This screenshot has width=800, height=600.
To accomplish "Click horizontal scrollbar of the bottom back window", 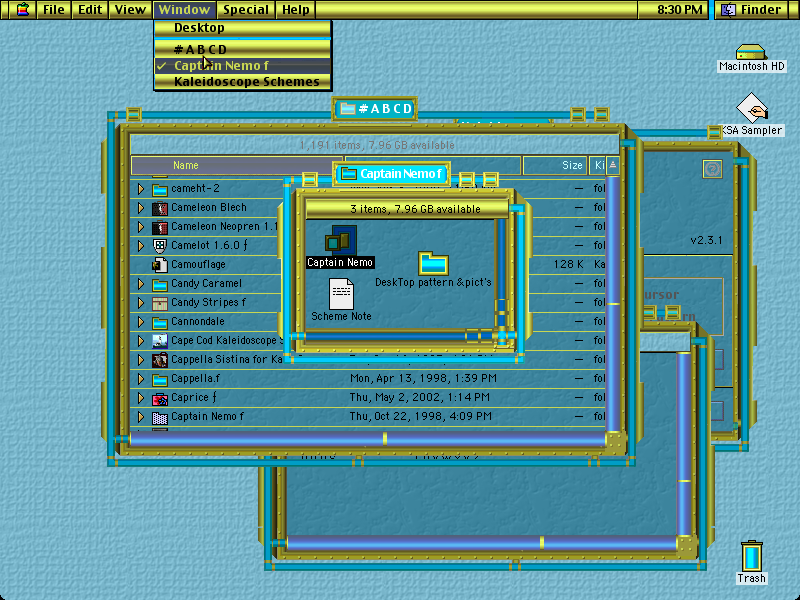I will point(482,542).
